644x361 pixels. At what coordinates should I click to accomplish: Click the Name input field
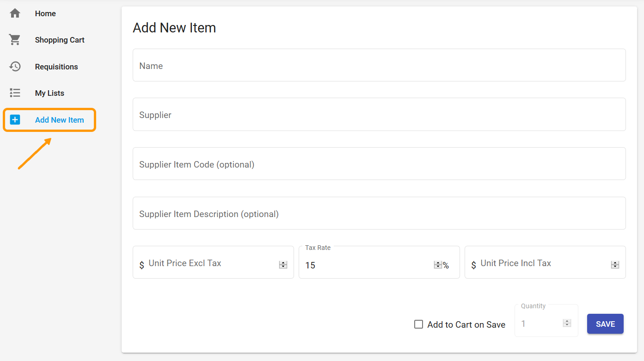pyautogui.click(x=379, y=65)
